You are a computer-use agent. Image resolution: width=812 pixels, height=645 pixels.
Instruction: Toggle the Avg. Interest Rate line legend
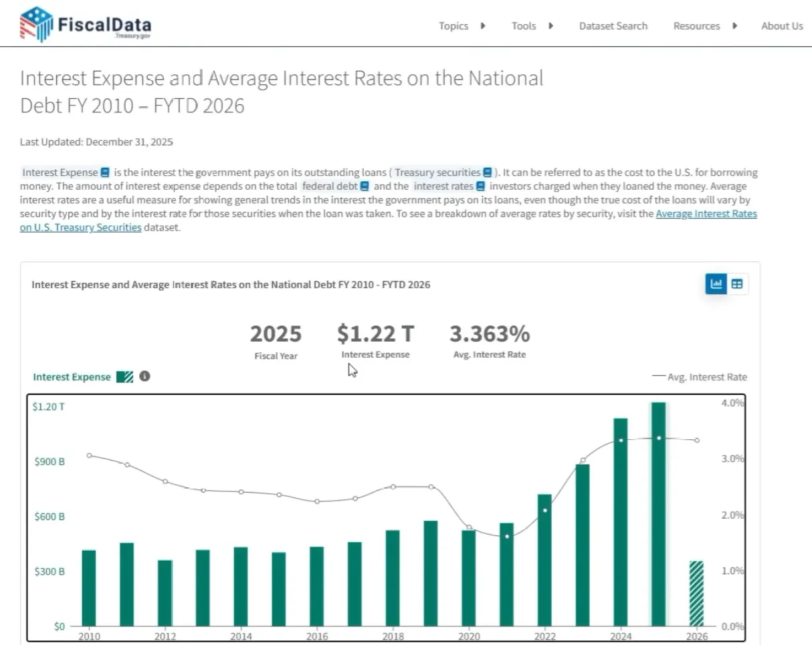point(700,377)
